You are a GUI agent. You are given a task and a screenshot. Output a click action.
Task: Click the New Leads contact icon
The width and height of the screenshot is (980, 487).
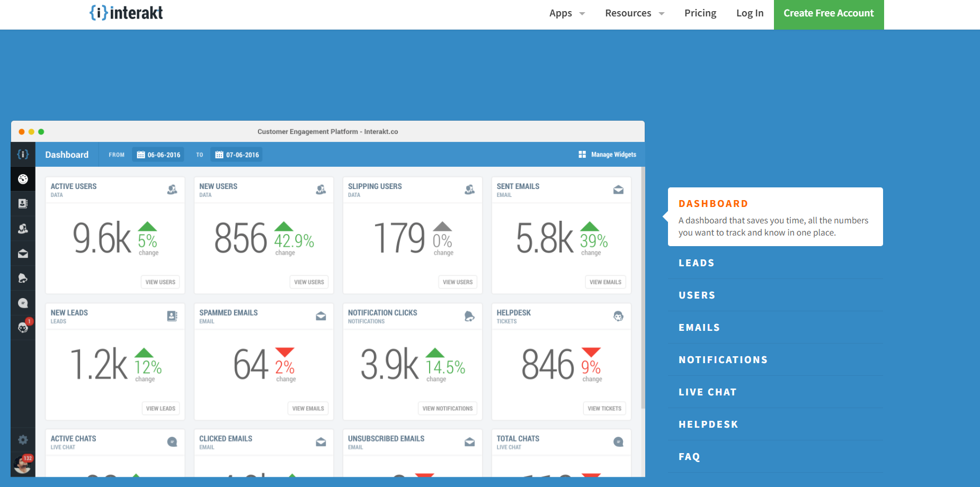(x=172, y=316)
